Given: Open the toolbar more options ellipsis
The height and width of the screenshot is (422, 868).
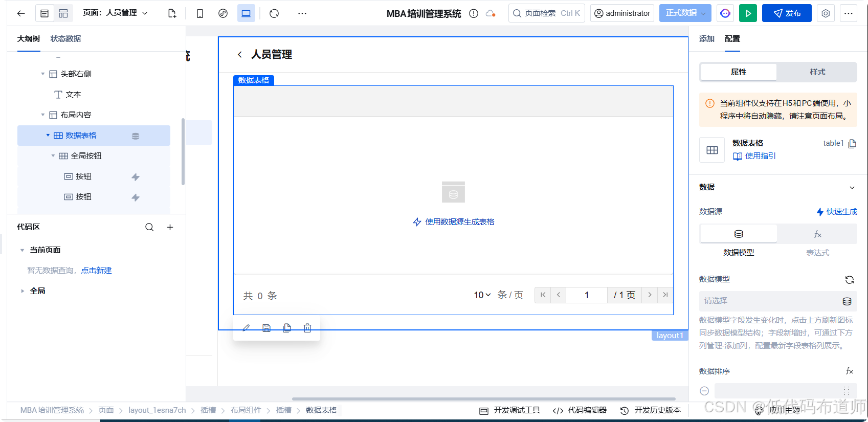Looking at the screenshot, I should pyautogui.click(x=302, y=13).
